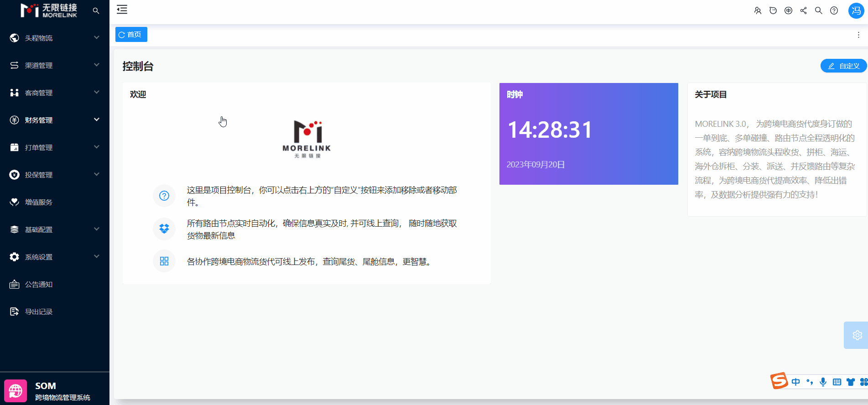Expand the 客商管理 menu chevron
Viewport: 868px width, 405px height.
97,92
